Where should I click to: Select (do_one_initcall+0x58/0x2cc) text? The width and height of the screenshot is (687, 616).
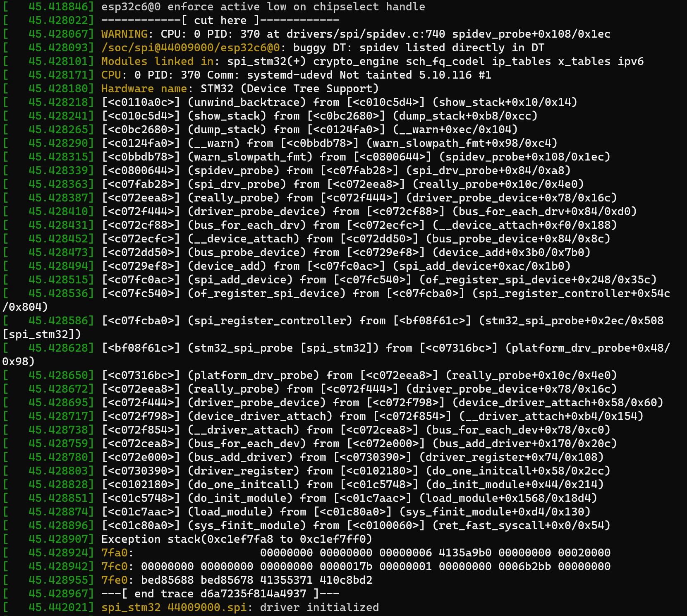tap(518, 471)
